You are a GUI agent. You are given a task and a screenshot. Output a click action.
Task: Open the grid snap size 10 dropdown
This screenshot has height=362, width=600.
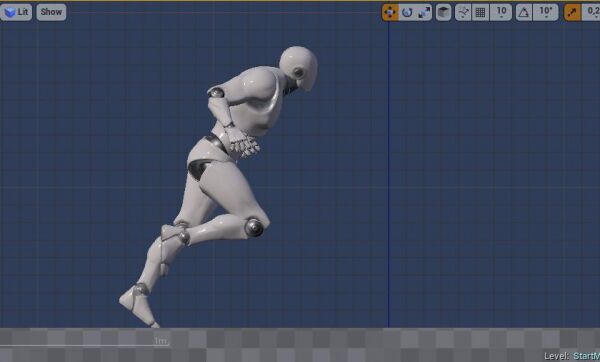pos(501,13)
